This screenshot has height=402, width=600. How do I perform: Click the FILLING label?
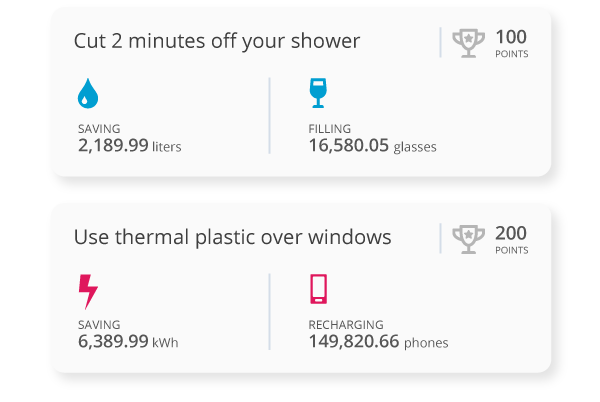coord(329,129)
